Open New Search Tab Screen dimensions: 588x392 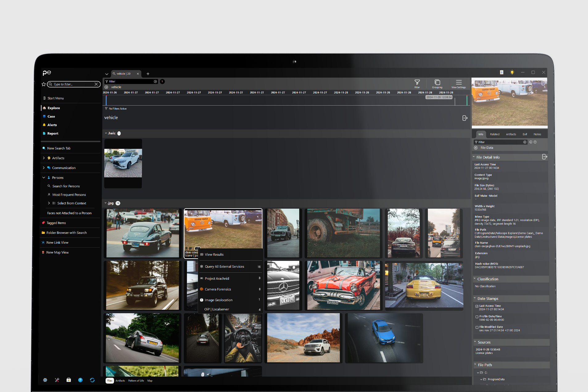pyautogui.click(x=59, y=148)
